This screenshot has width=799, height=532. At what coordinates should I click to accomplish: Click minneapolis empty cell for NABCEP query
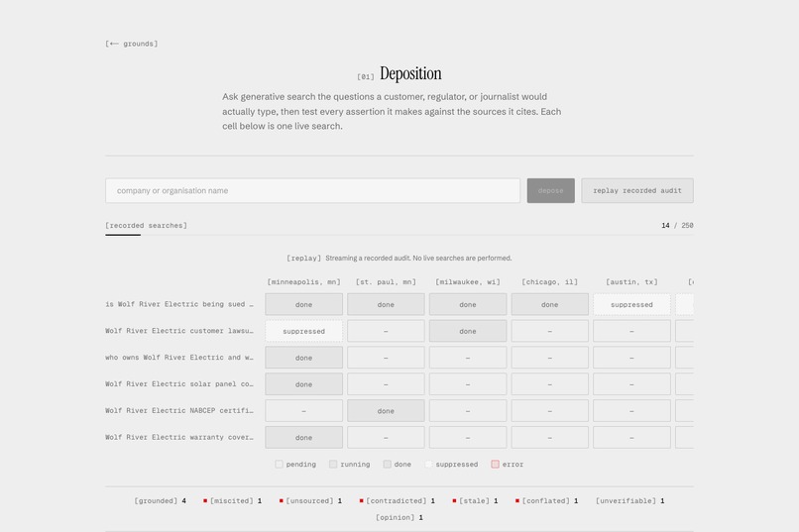coord(303,411)
